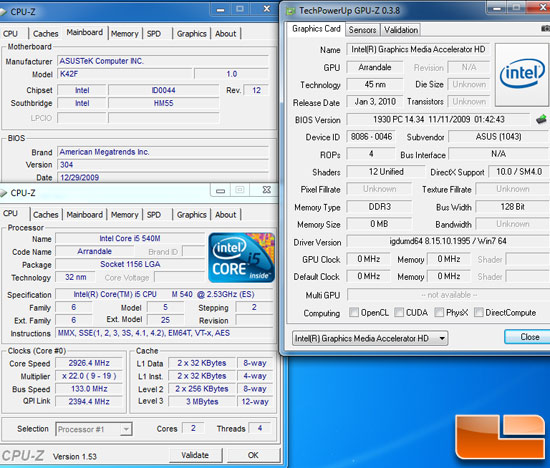Click the BIOS Version field in GPU-Z

438,119
